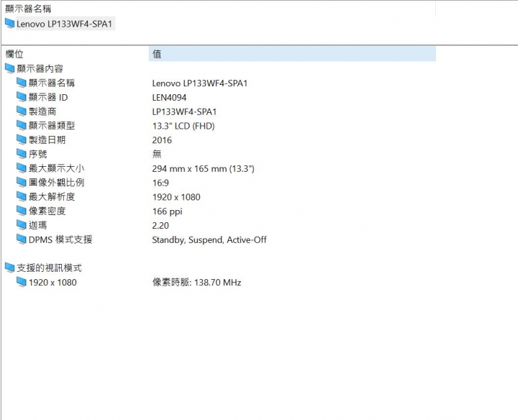Click the icon beside DPMS 模式支援 row
The width and height of the screenshot is (518, 420).
tap(22, 239)
